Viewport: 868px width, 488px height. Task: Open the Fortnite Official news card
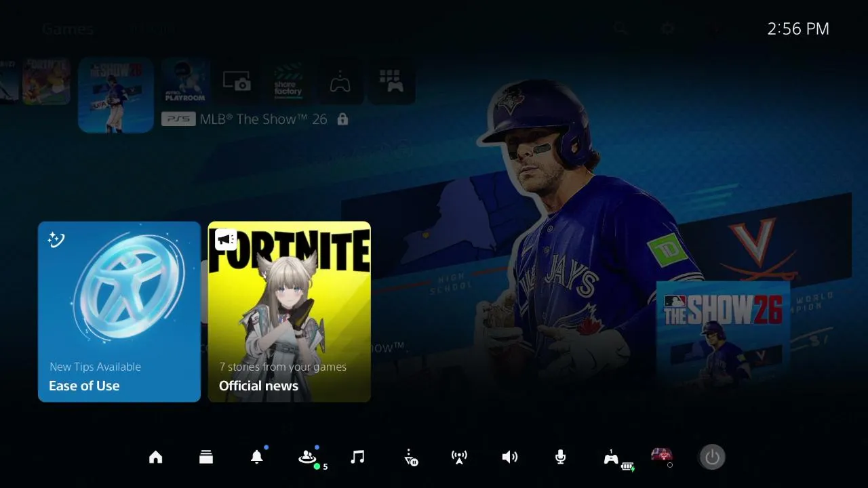tap(290, 312)
